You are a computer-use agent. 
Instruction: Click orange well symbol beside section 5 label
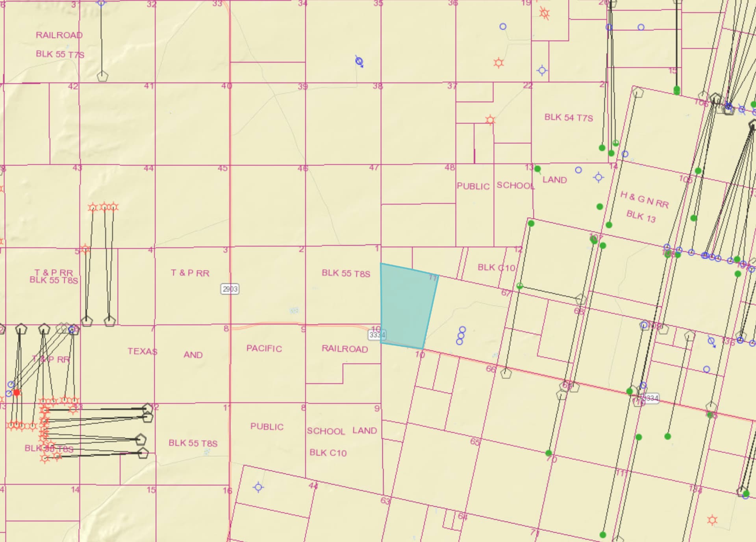pos(85,249)
